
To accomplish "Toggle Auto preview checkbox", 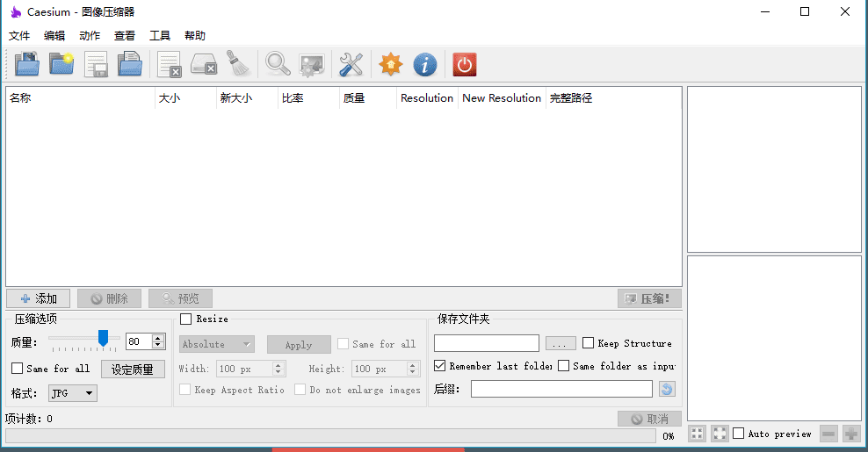I will pos(739,434).
